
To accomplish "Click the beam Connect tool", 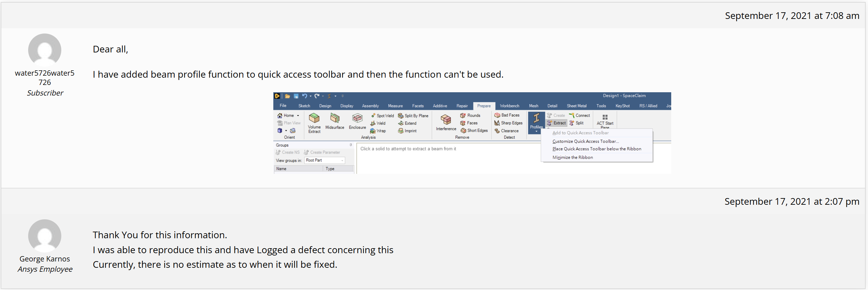I will click(x=579, y=115).
